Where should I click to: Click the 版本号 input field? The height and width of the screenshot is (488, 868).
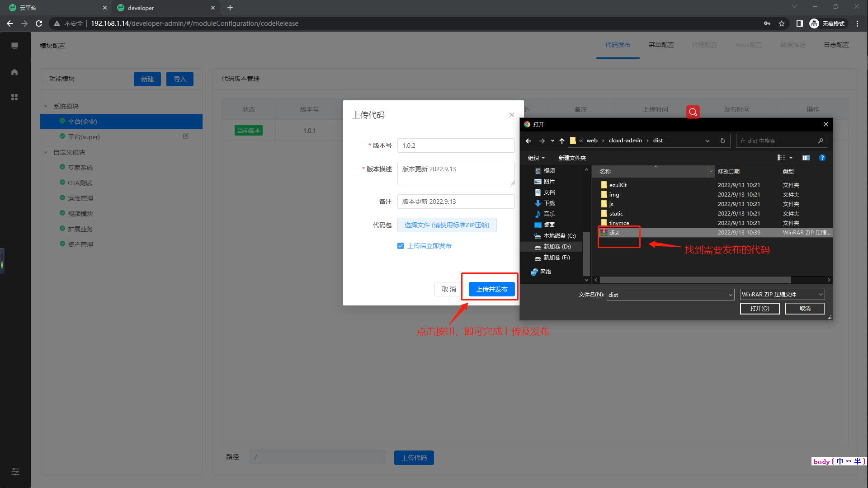(x=456, y=145)
